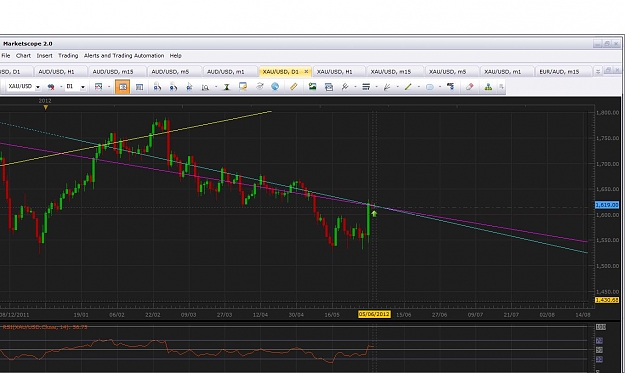
Task: Select the yellow ruler measure tool
Action: 294,86
